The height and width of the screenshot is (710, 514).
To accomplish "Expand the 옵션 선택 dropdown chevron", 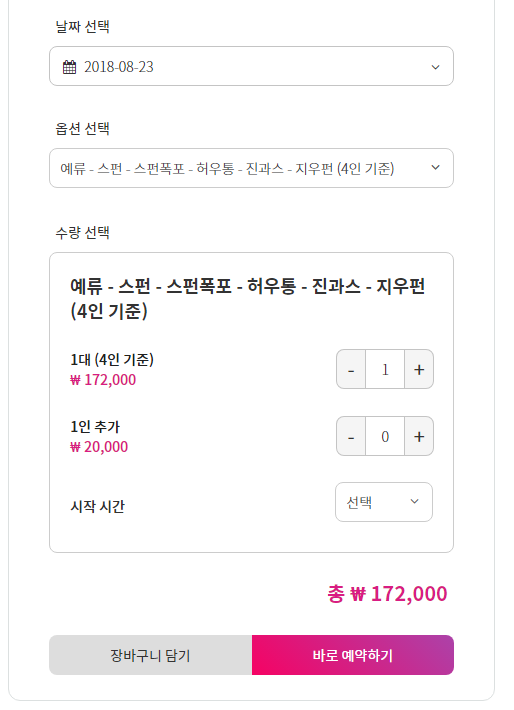I will 436,168.
